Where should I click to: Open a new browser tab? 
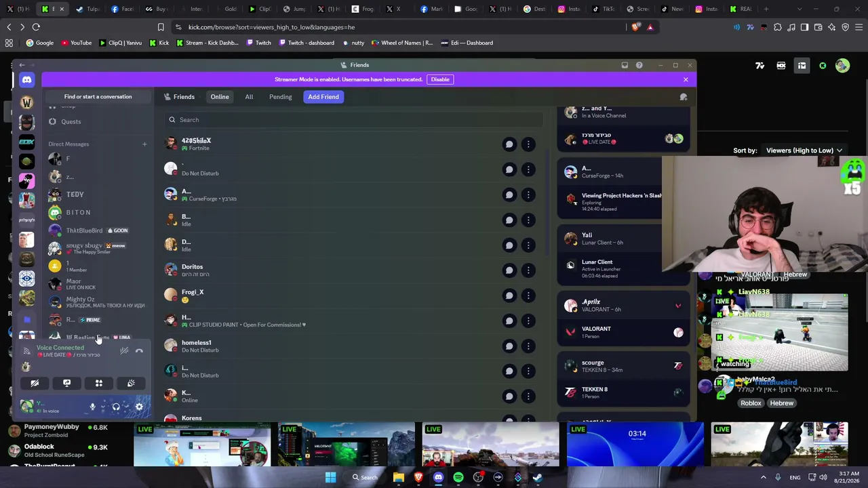pyautogui.click(x=766, y=9)
